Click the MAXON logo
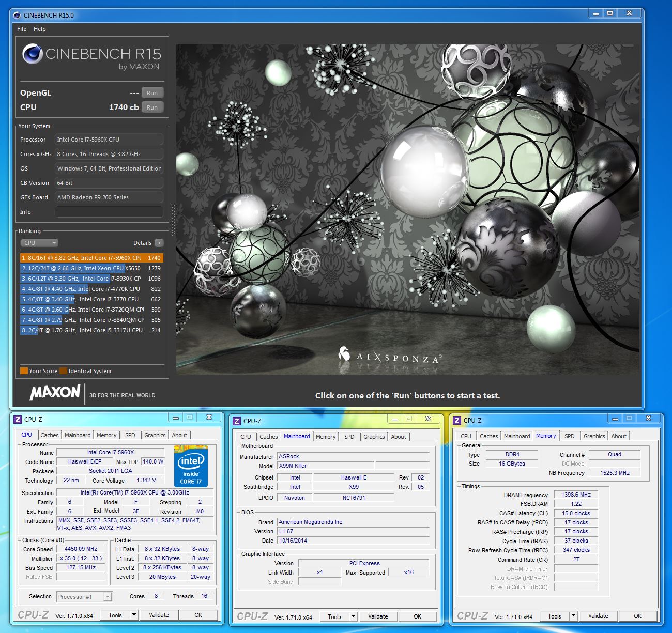This screenshot has width=672, height=633. (55, 393)
